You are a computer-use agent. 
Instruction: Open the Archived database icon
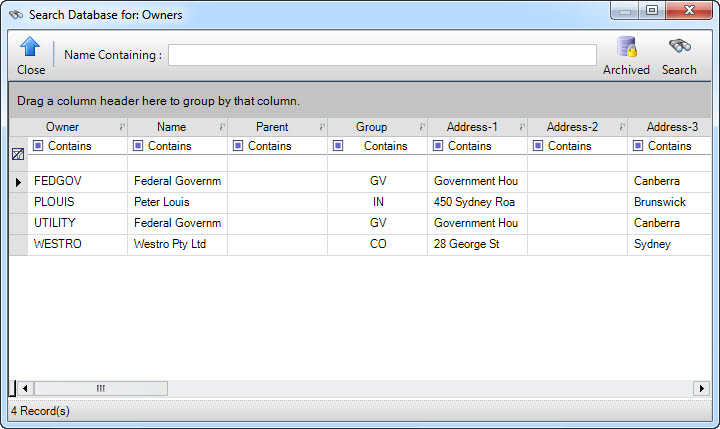pos(627,47)
